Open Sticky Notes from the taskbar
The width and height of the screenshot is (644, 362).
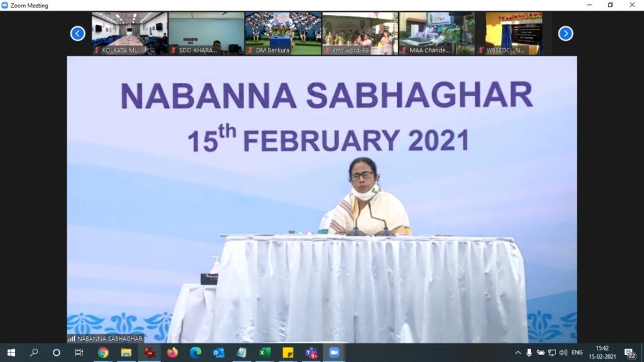288,353
